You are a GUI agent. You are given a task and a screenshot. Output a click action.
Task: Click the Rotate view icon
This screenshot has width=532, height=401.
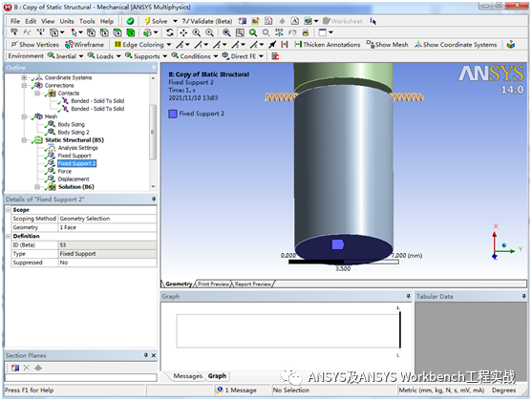pyautogui.click(x=170, y=32)
